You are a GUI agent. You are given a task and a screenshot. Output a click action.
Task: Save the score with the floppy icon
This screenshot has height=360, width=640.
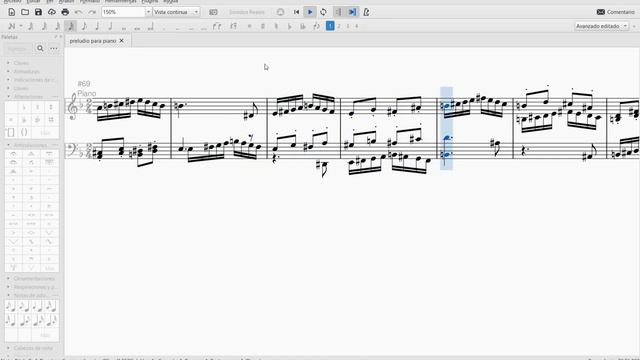[38, 12]
